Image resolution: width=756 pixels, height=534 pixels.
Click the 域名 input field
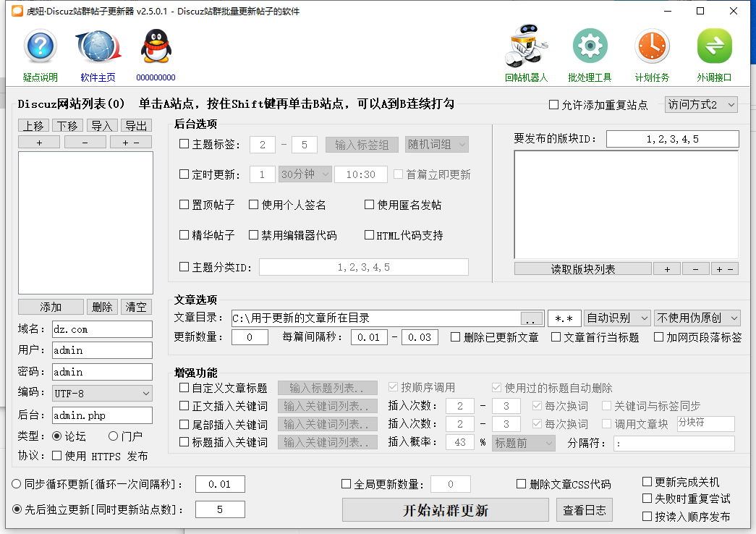[102, 329]
